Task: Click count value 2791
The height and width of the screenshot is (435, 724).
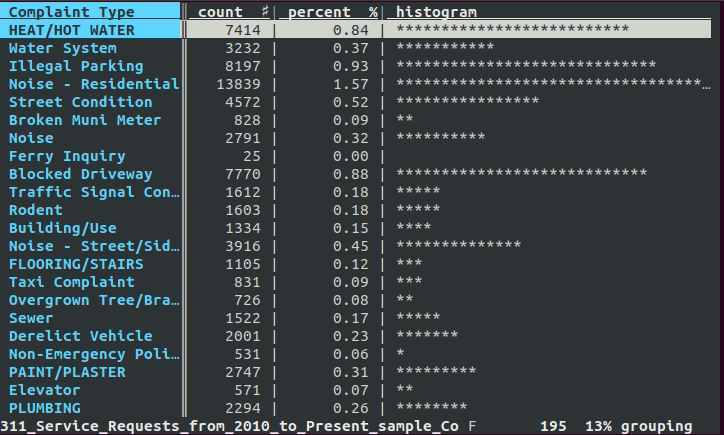Action: click(243, 138)
